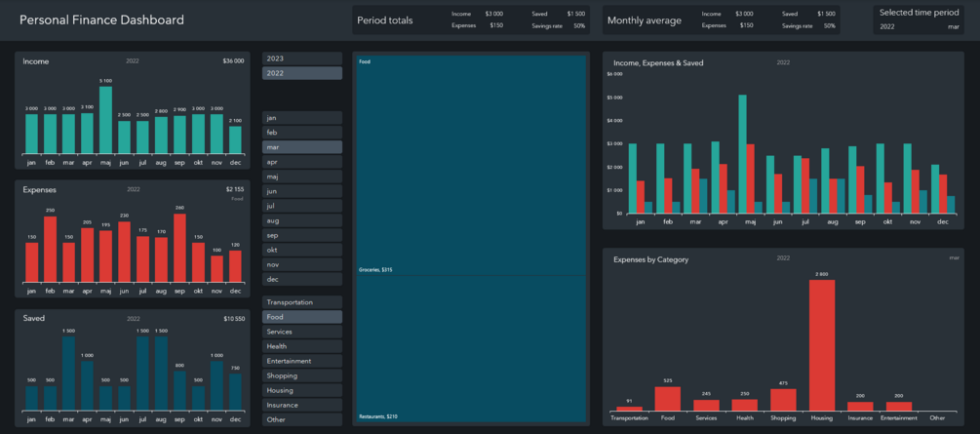Viewport: 980px width, 434px height.
Task: Select the Insurance category slicer
Action: point(302,406)
